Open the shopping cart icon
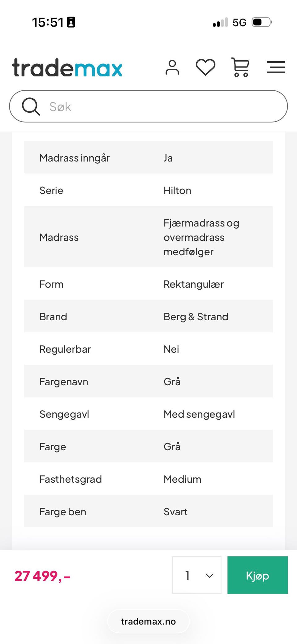Viewport: 297px width, 644px height. click(x=240, y=67)
